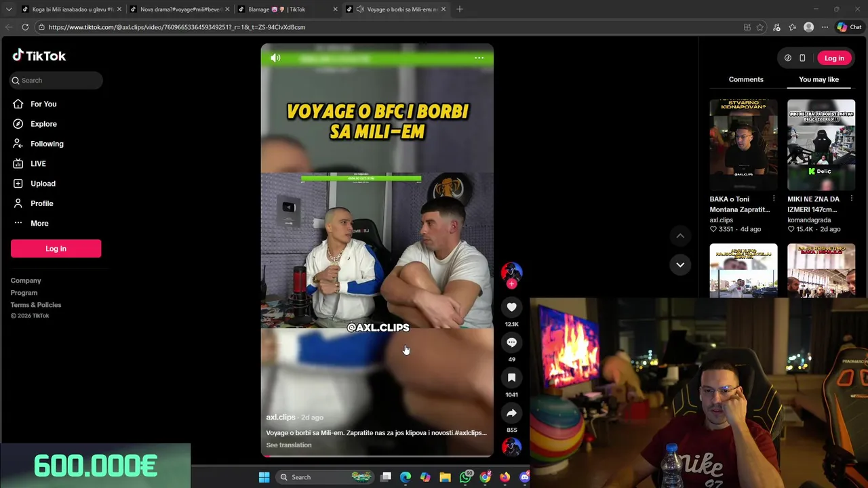Viewport: 868px width, 488px height.
Task: Add page to favorites with star icon
Action: coord(760,27)
